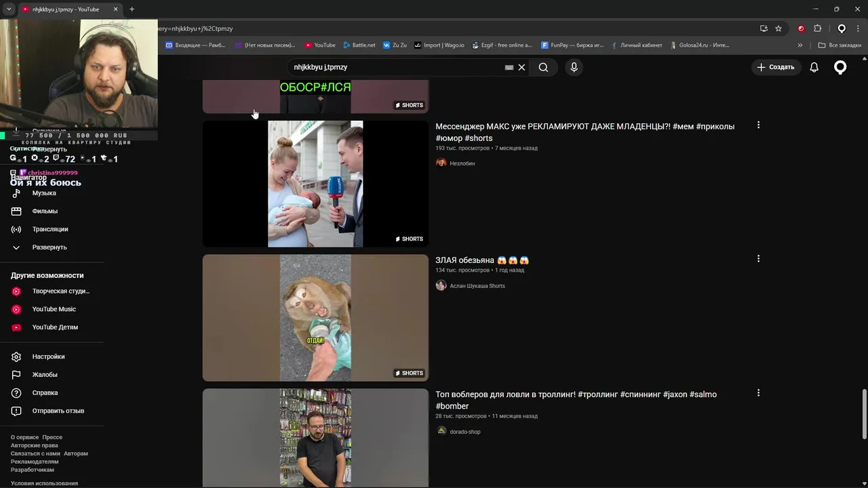Click the Создать button
The image size is (868, 488).
click(775, 67)
